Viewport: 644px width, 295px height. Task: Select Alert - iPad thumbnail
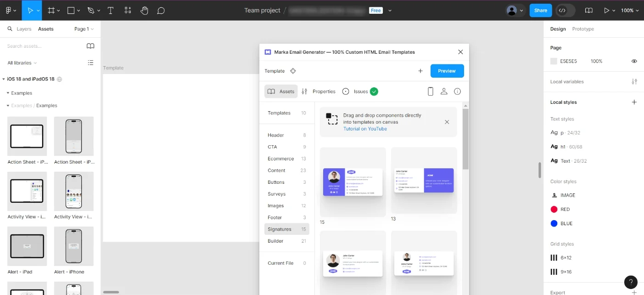(x=27, y=246)
